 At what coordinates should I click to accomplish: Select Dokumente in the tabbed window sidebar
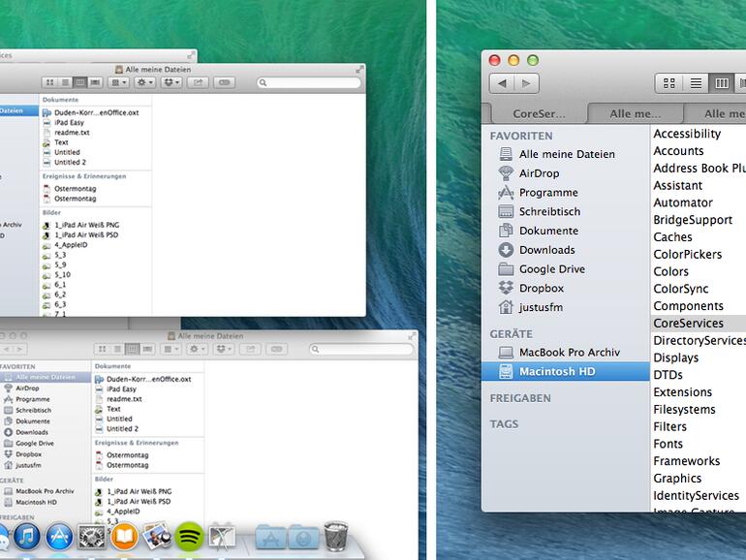(565, 231)
